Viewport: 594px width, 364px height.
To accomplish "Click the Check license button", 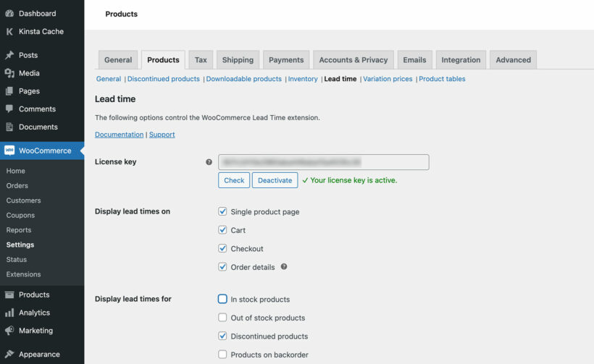I will tap(234, 180).
